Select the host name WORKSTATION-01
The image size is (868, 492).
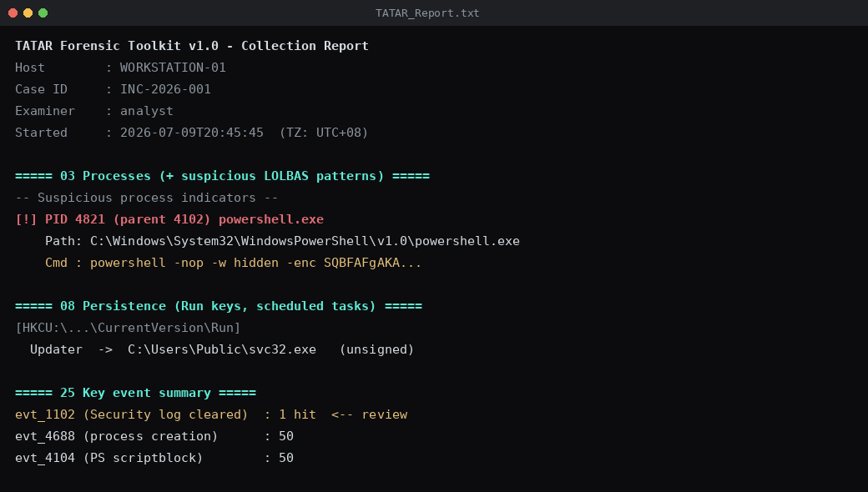[173, 68]
